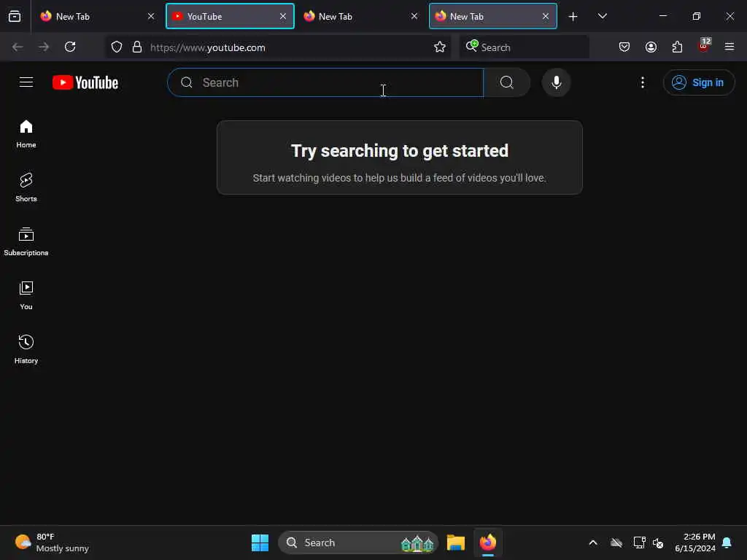Open the weather widget showing 80°F

(53, 542)
